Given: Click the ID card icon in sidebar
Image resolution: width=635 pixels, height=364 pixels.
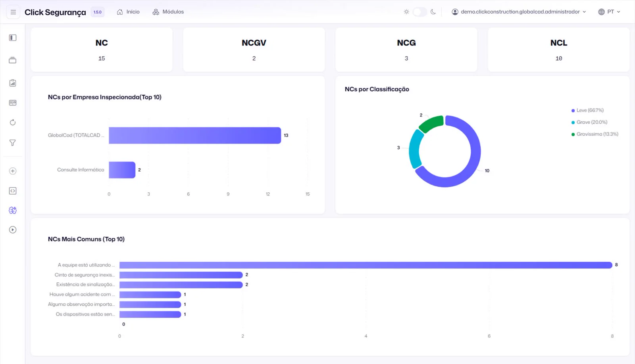Looking at the screenshot, I should click(x=13, y=103).
